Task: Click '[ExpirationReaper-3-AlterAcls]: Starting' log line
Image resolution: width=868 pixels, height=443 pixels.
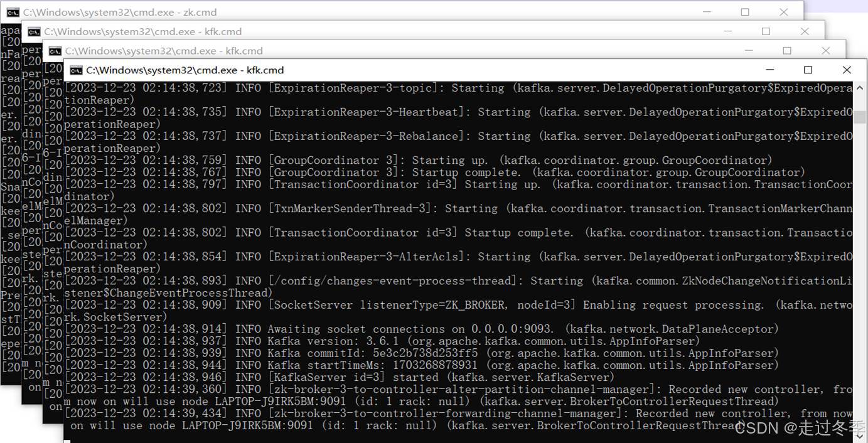Action: point(458,263)
